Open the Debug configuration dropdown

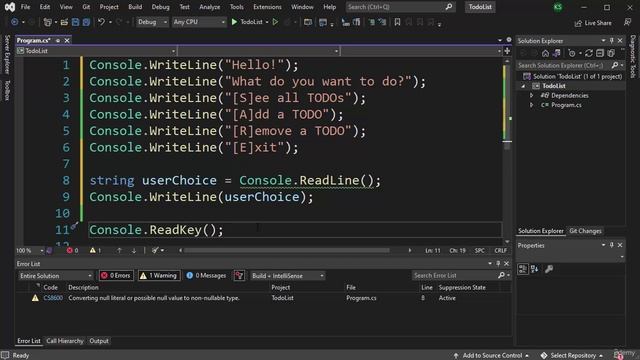coord(152,22)
